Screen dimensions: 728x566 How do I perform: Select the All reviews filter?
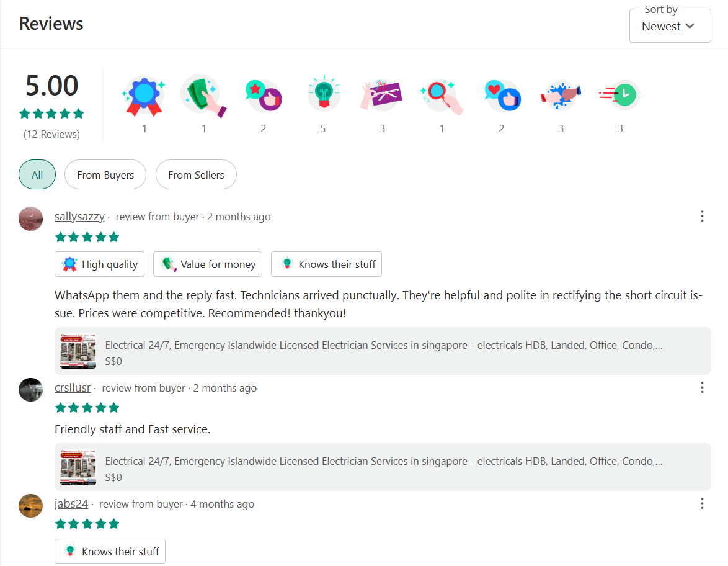click(x=37, y=174)
